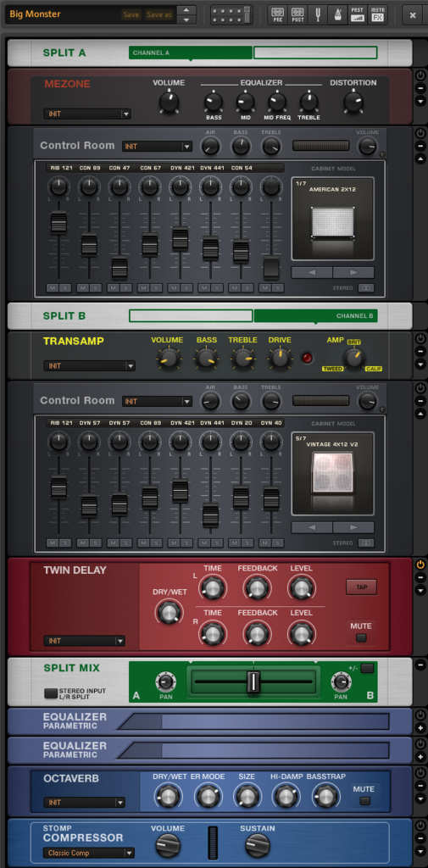
Task: Power off the Mezone amp module
Action: coord(420,75)
